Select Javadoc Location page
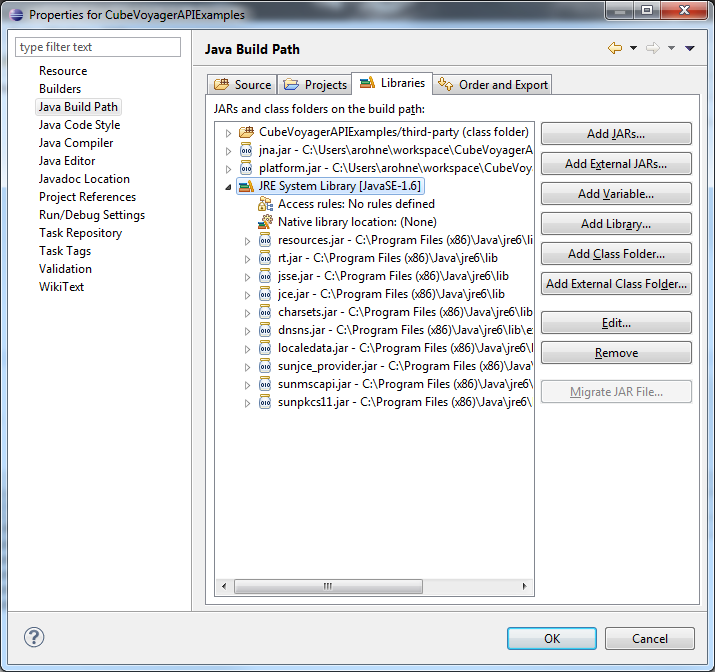The image size is (715, 672). [x=84, y=179]
